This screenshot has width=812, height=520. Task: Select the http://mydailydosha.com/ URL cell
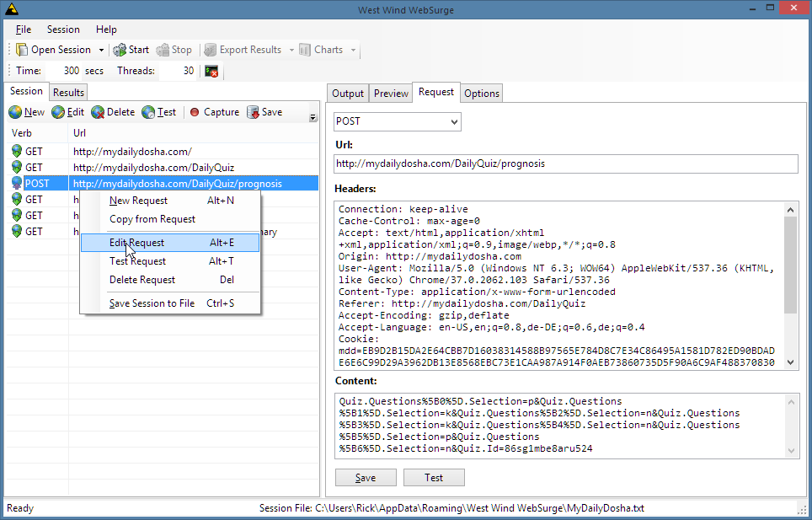[132, 151]
